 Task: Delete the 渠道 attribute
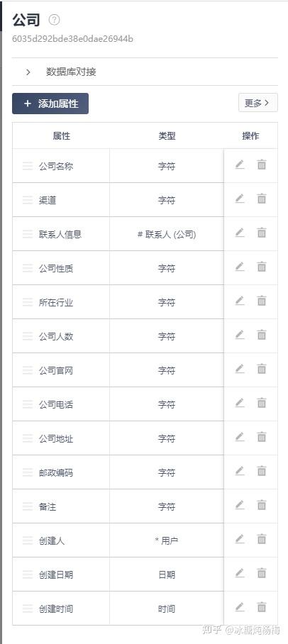[x=262, y=199]
